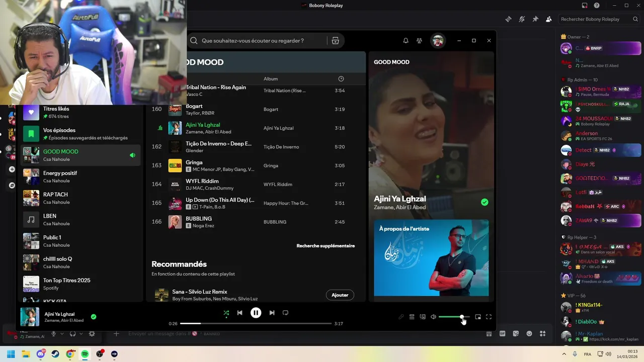Sort by the Album column header
The width and height of the screenshot is (644, 362).
click(271, 79)
